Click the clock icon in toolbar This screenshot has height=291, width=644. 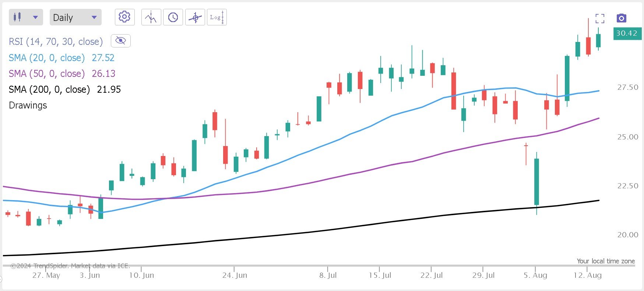pyautogui.click(x=173, y=17)
